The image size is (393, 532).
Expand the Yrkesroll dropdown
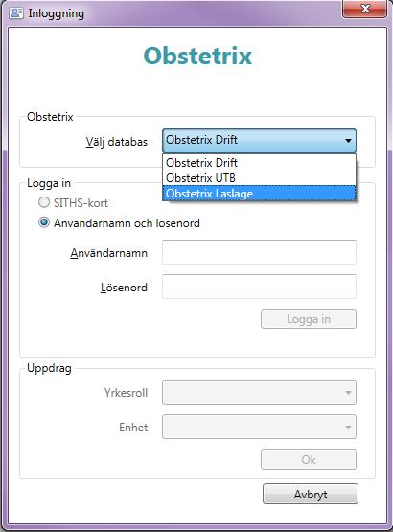point(260,392)
